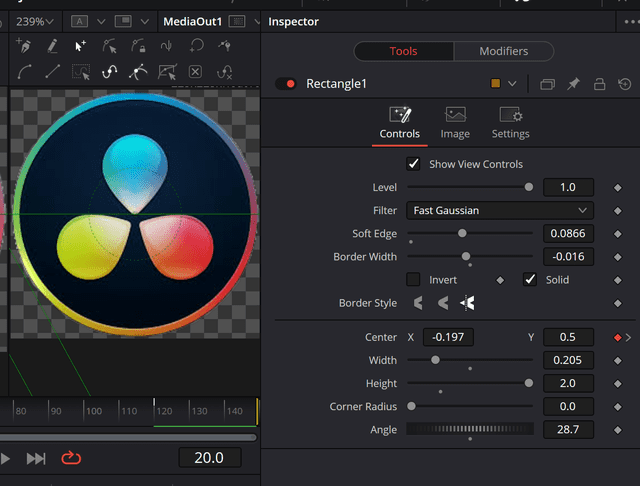Toggle the Soft Edge keyframe diamond
640x486 pixels.
[x=618, y=234]
